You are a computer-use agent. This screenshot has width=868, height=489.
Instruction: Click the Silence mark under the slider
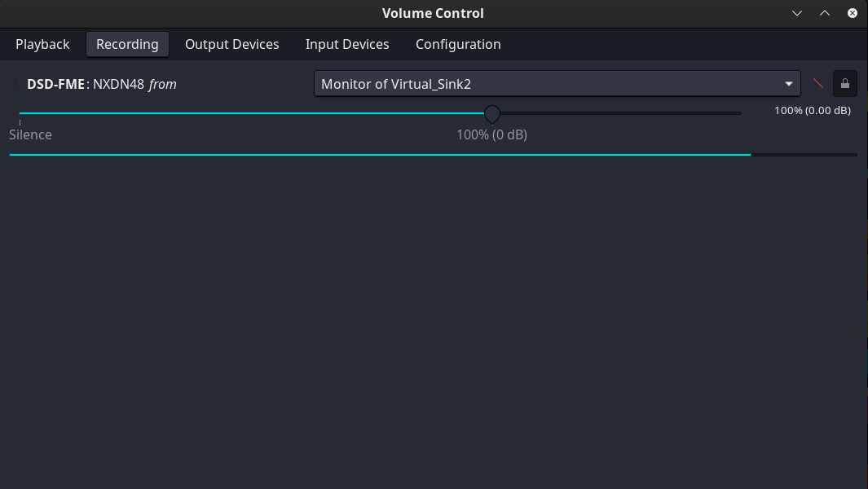[30, 134]
